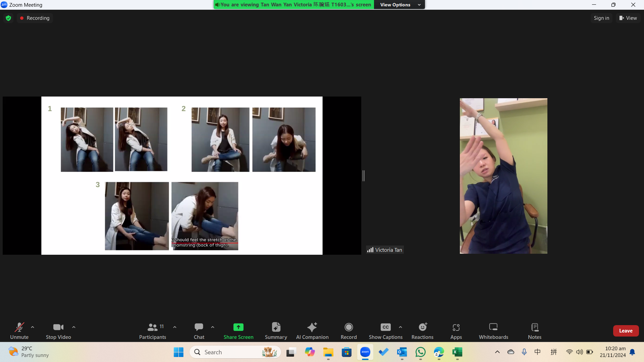644x362 pixels.
Task: Click the Sign in button
Action: 601,18
